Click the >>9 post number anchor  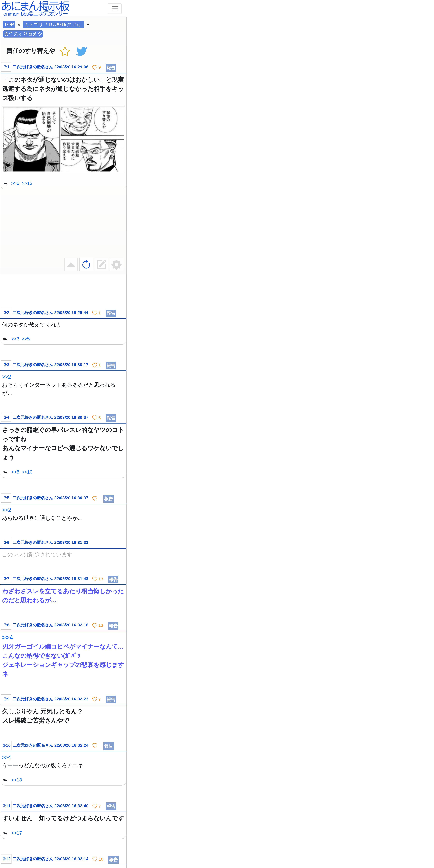point(6,699)
